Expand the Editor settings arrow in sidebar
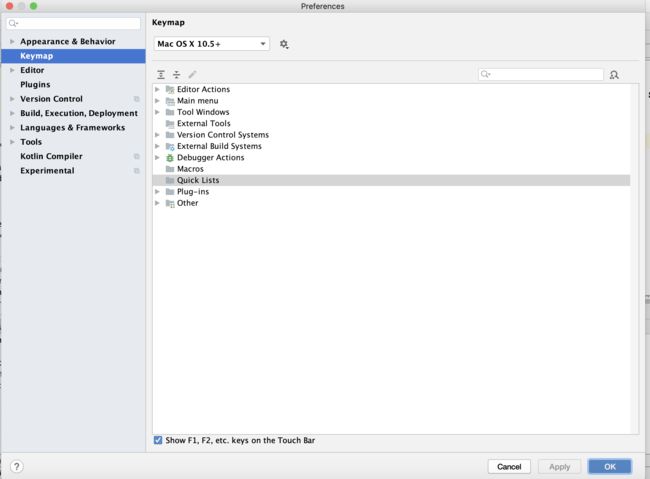The height and width of the screenshot is (479, 650). tap(12, 70)
